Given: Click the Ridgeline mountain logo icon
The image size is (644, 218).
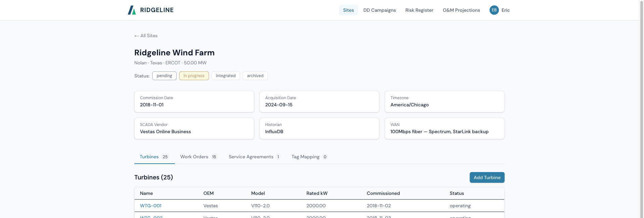Looking at the screenshot, I should tap(132, 10).
